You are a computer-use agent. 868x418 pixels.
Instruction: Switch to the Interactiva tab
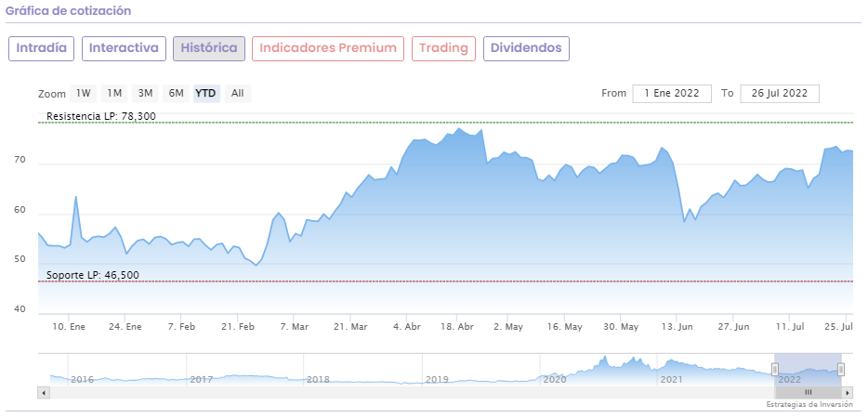(124, 48)
